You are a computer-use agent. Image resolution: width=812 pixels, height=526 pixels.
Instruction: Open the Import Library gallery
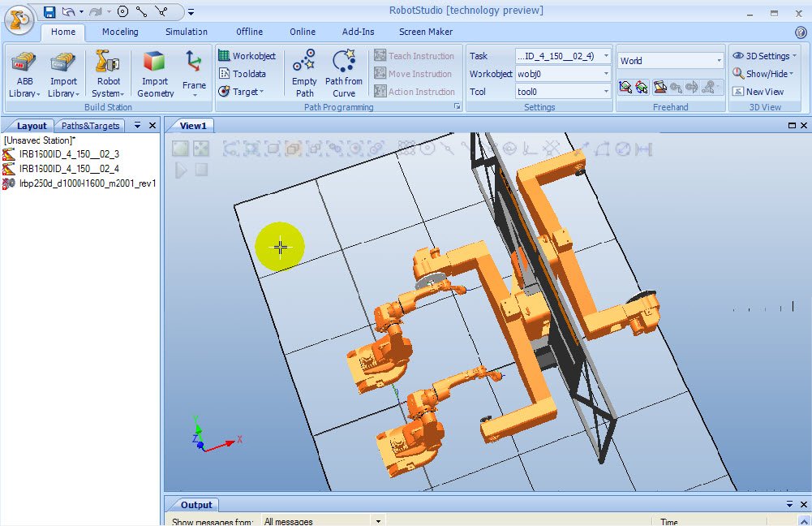tap(63, 74)
